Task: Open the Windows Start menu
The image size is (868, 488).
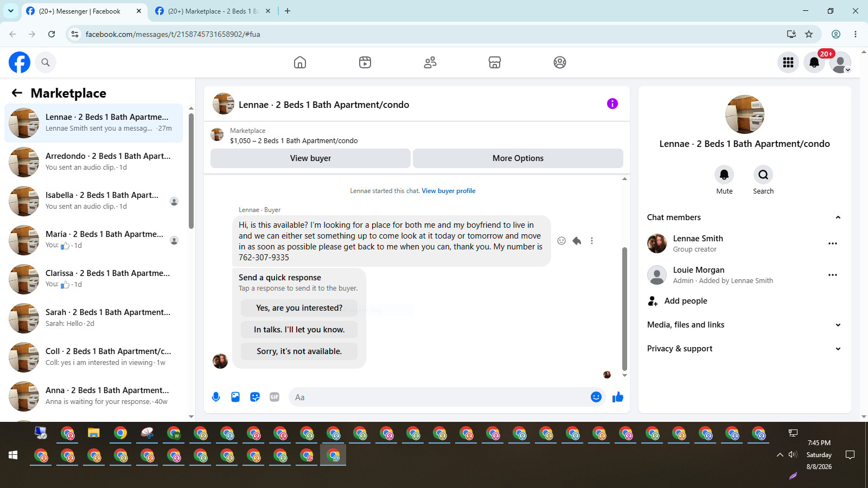Action: coord(13,455)
